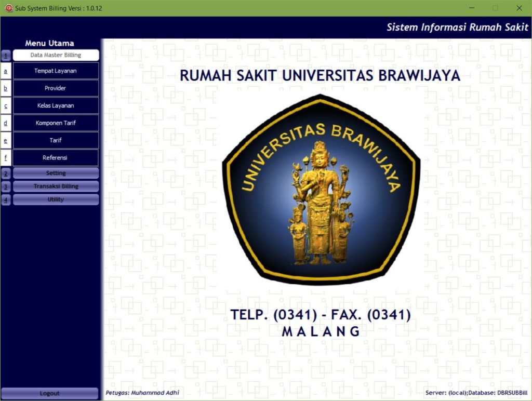Click the Sistem Informasi Rumah Sakit banner text
Viewport: 532px width, 401px height.
[457, 27]
